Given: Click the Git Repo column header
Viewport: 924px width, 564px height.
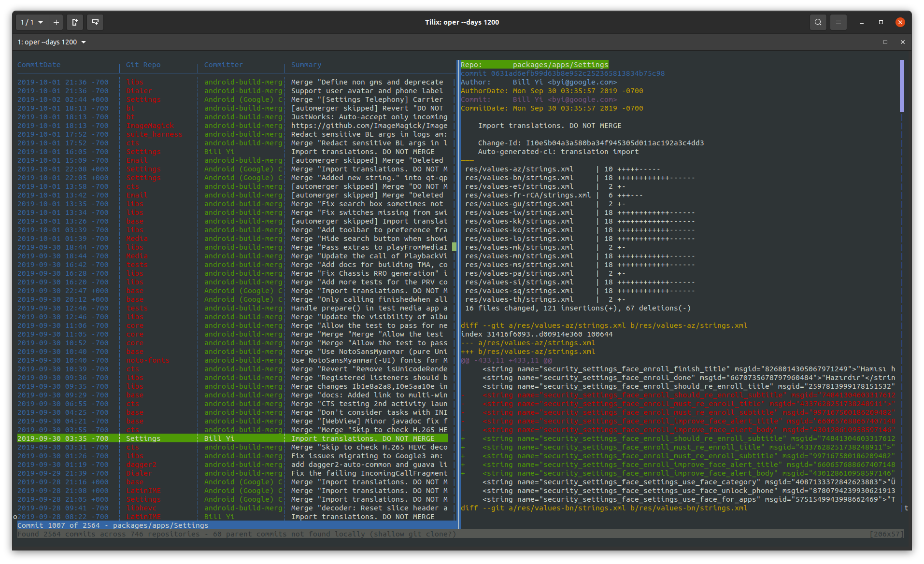Looking at the screenshot, I should coord(143,65).
